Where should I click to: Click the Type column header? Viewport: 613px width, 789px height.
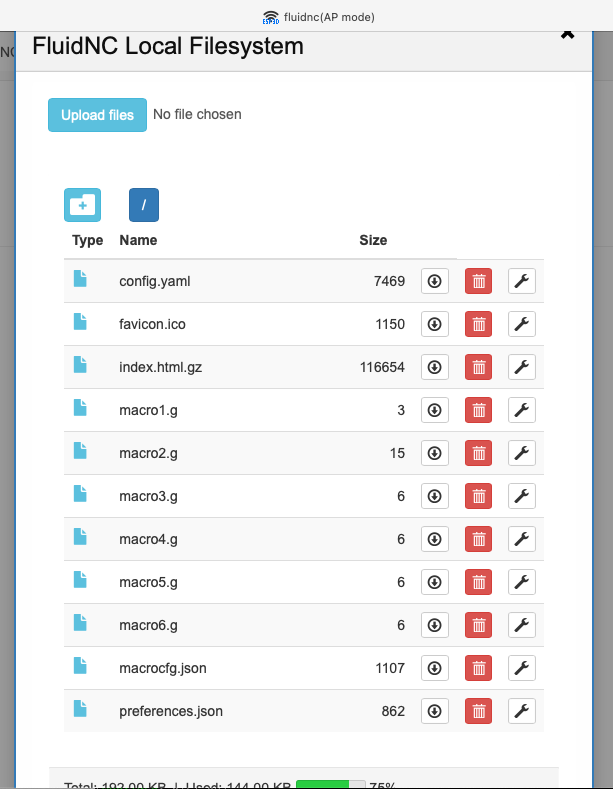point(88,241)
